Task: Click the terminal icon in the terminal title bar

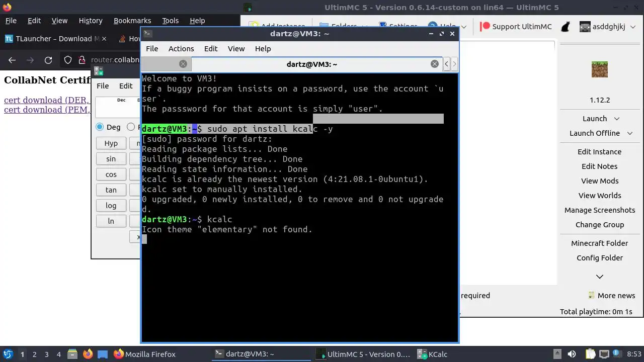Action: point(147,34)
